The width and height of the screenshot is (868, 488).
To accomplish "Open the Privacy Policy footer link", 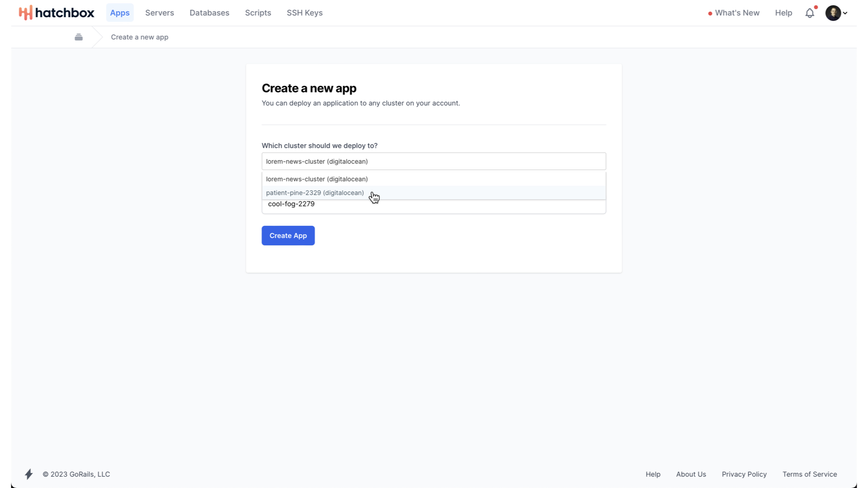I will tap(744, 474).
